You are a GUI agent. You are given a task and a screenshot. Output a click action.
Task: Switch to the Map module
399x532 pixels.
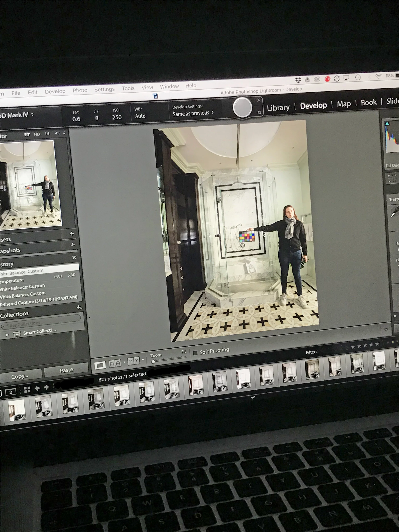[344, 104]
